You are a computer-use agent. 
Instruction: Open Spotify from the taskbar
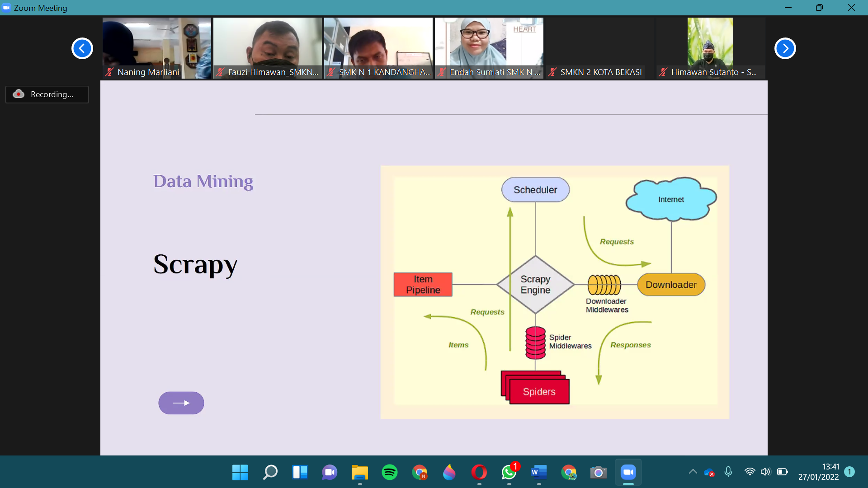389,472
